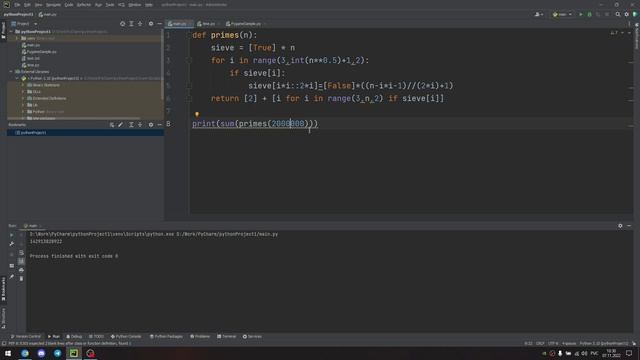Run the main configuration
The image size is (640, 360).
[x=581, y=14]
